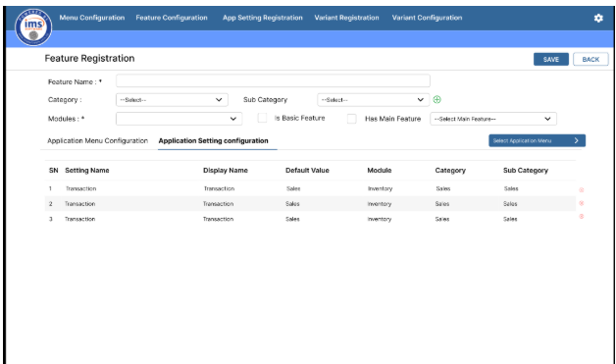Open the settings gear icon

click(x=598, y=18)
